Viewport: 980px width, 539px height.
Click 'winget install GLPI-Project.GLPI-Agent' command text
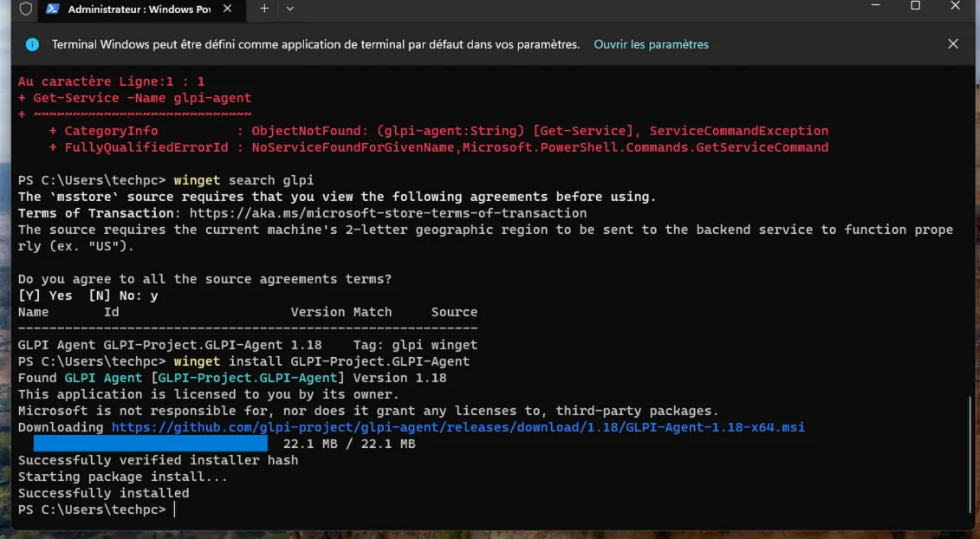(321, 361)
